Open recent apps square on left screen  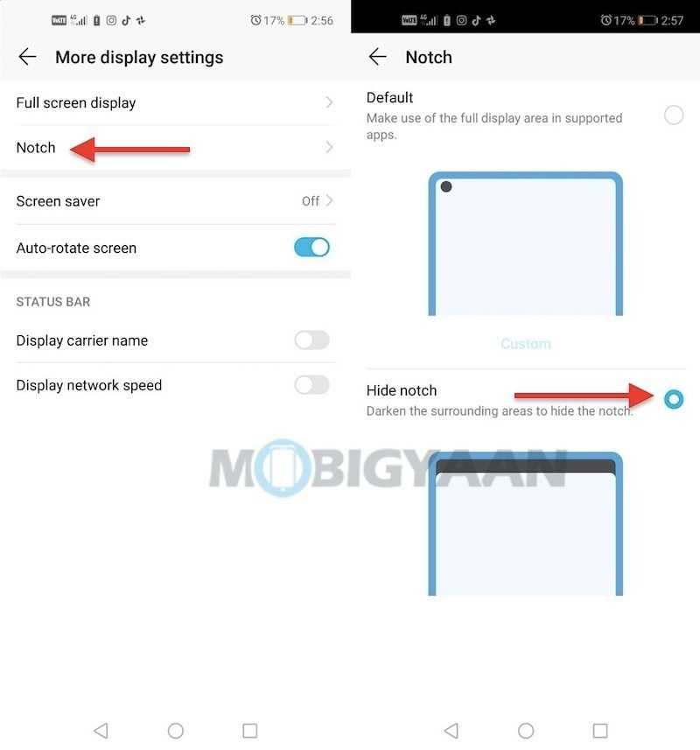[250, 731]
